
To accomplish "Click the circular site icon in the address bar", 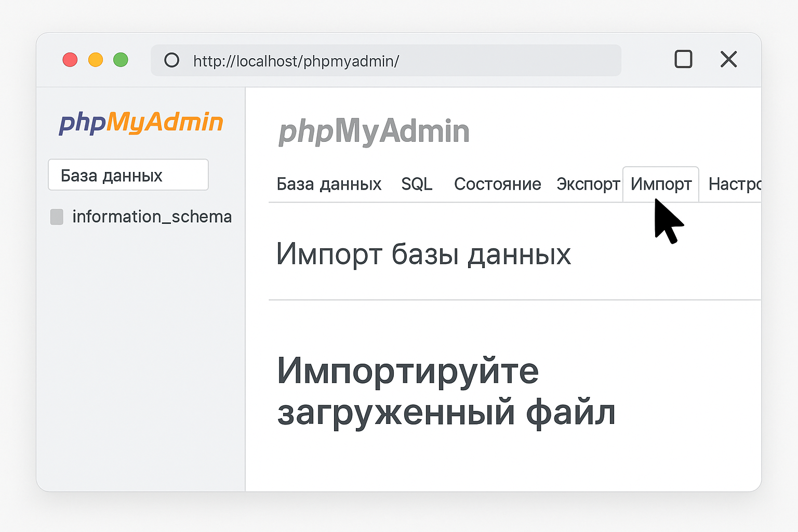I will [171, 61].
